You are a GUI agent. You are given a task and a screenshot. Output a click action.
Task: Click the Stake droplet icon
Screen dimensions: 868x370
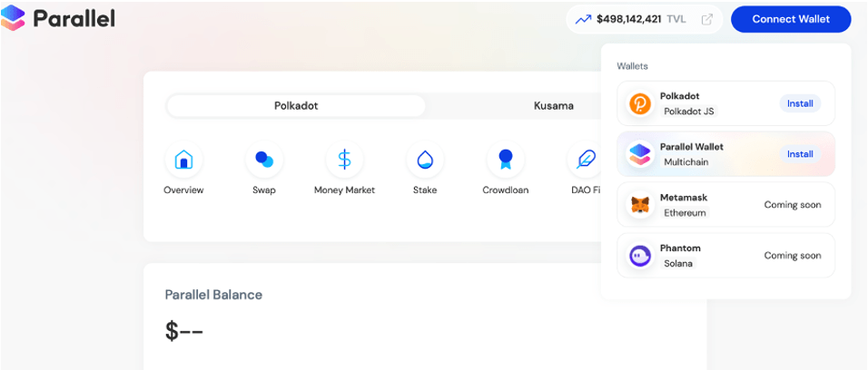tap(425, 161)
